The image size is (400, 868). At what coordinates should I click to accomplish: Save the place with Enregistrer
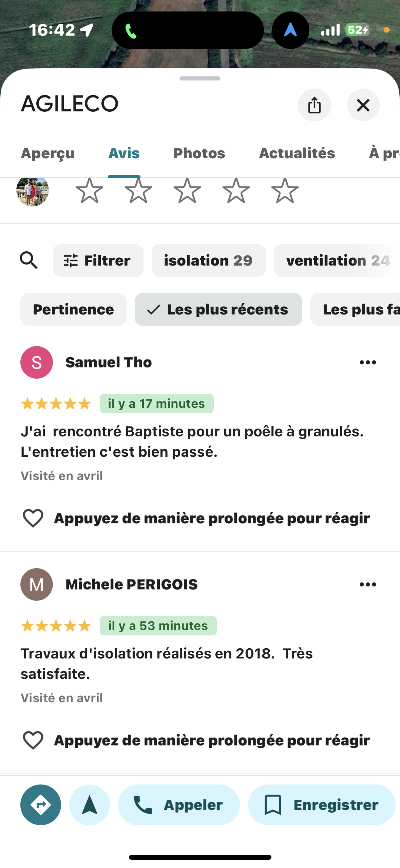(322, 805)
